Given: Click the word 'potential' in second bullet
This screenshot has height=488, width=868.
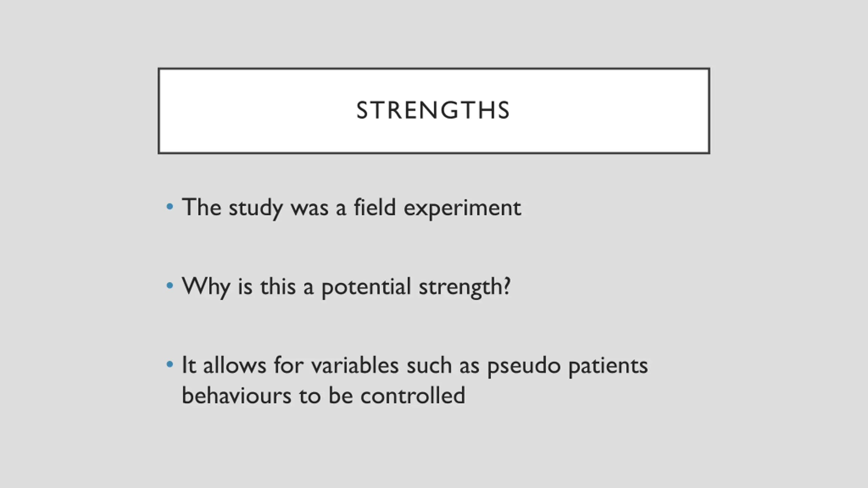Looking at the screenshot, I should (x=366, y=288).
